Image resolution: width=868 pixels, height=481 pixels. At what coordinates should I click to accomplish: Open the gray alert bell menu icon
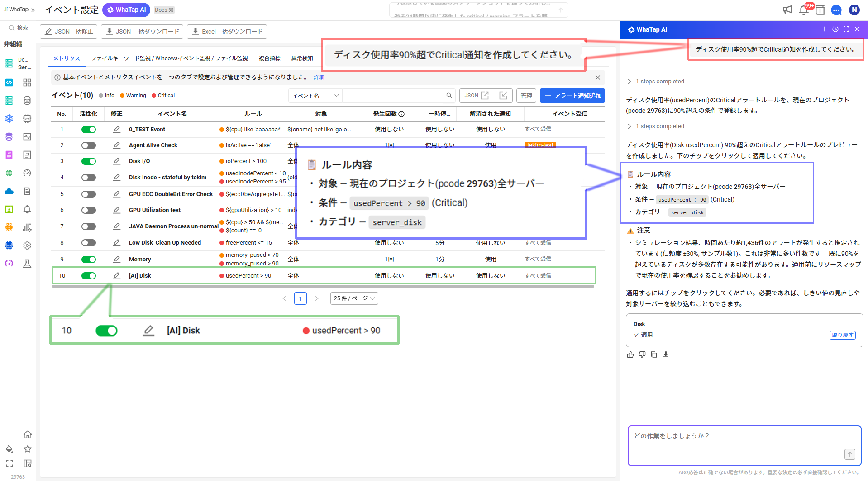(27, 209)
